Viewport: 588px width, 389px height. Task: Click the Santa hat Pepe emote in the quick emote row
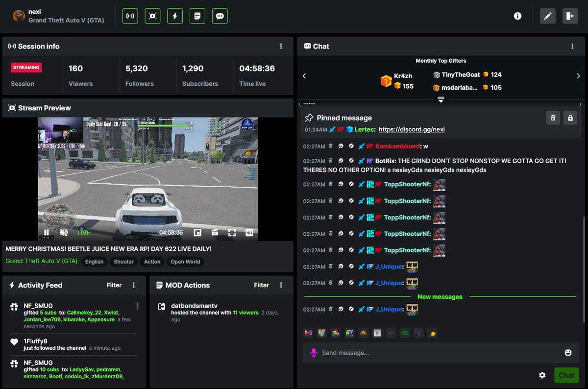click(336, 333)
